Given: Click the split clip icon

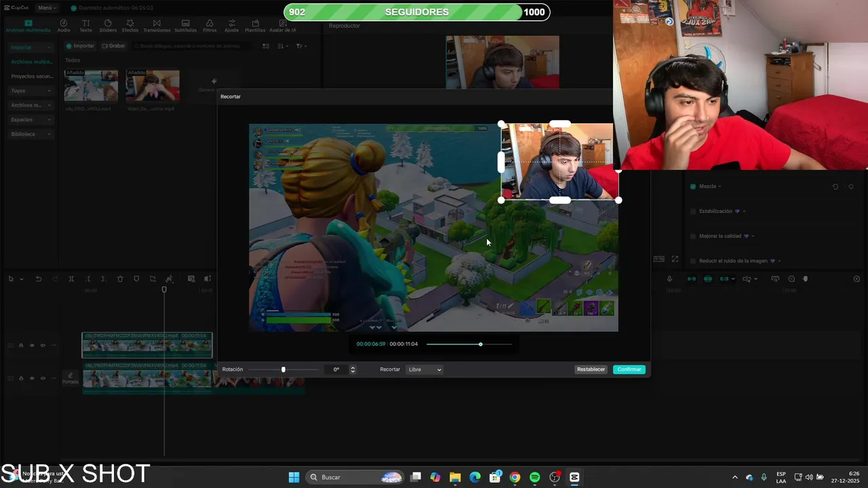Looking at the screenshot, I should pyautogui.click(x=71, y=279).
